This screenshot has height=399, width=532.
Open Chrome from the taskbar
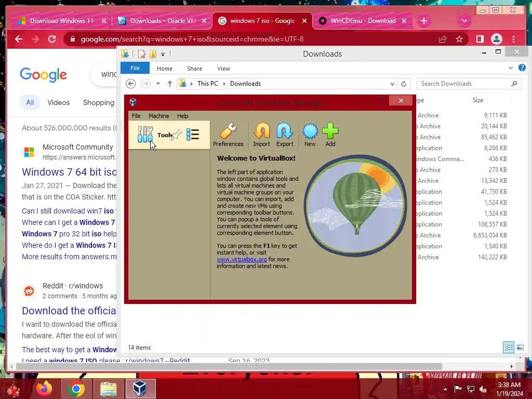(76, 389)
